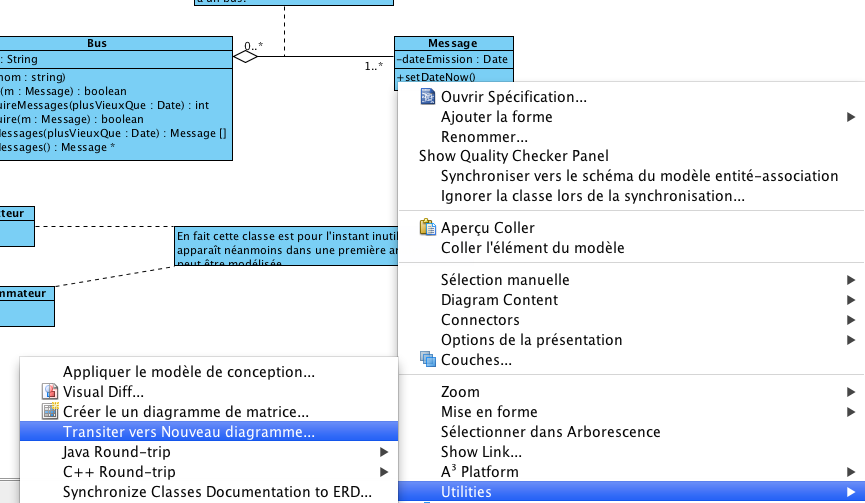Expand the Sélection manuelle submenu arrow
The height and width of the screenshot is (503, 865).
click(850, 280)
